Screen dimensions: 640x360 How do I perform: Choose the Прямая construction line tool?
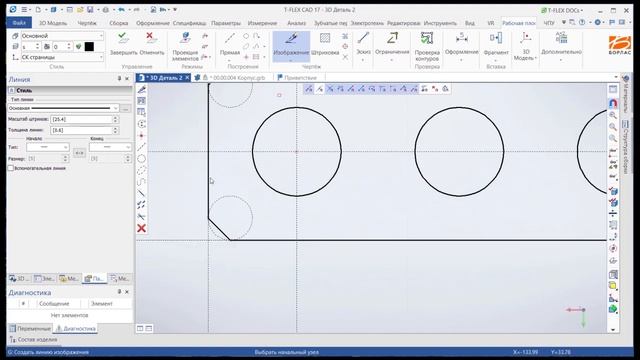[x=230, y=46]
